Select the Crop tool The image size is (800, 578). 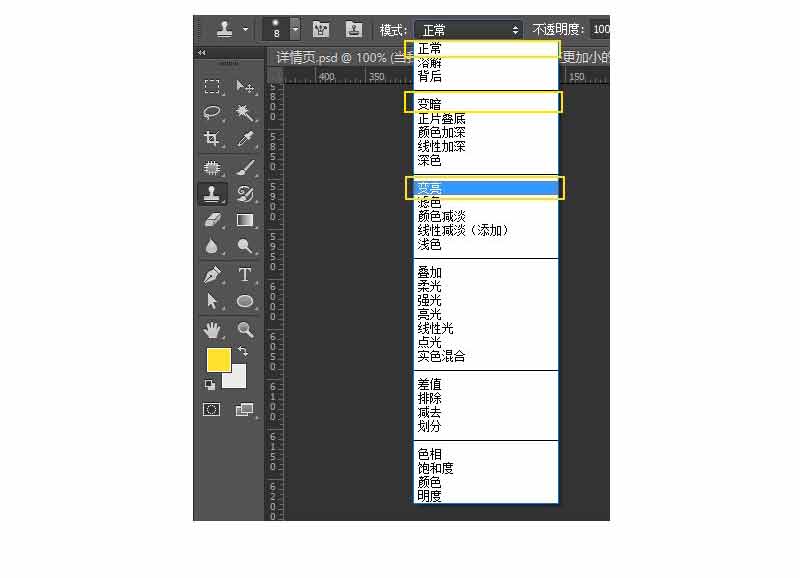pyautogui.click(x=212, y=138)
